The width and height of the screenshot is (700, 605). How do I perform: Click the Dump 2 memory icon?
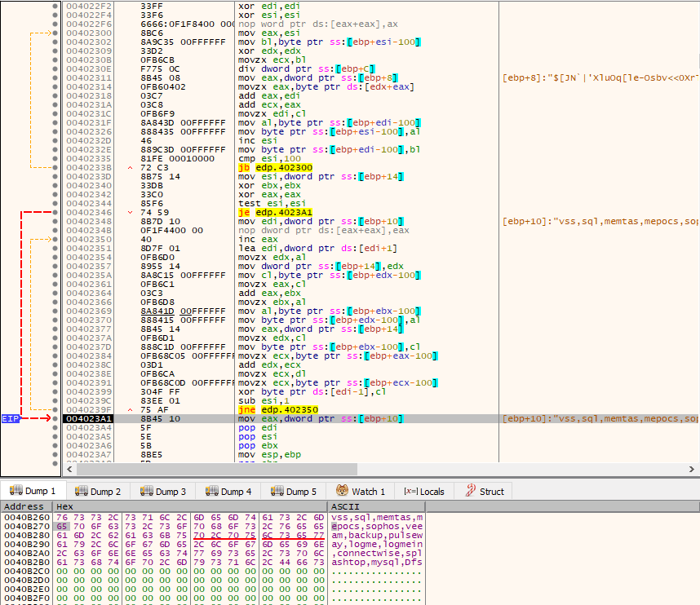tap(82, 491)
